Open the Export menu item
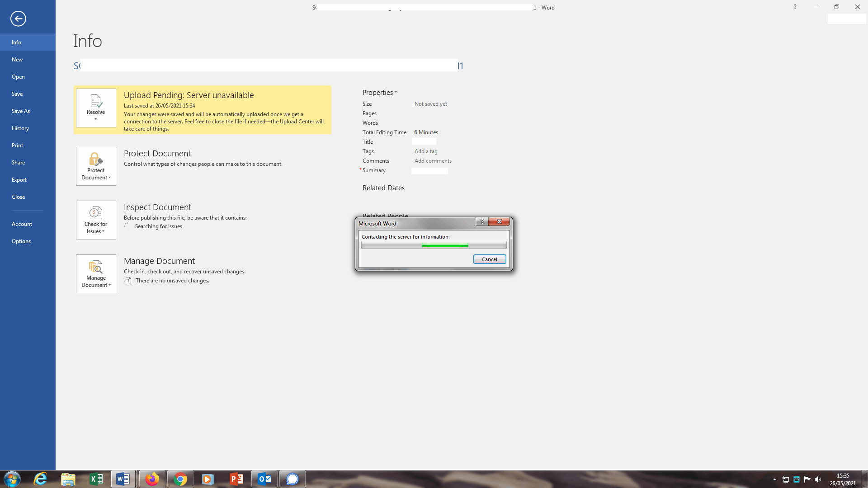 coord(19,180)
